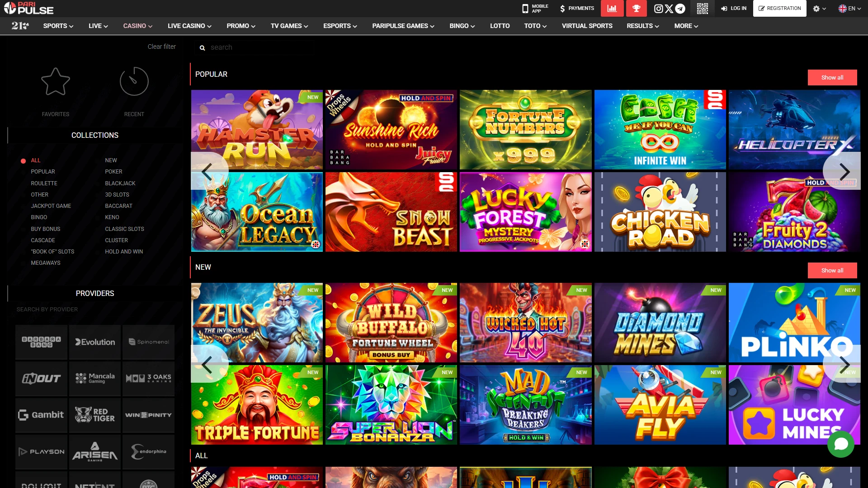Open the Telegram social icon
Image resolution: width=868 pixels, height=488 pixels.
679,8
